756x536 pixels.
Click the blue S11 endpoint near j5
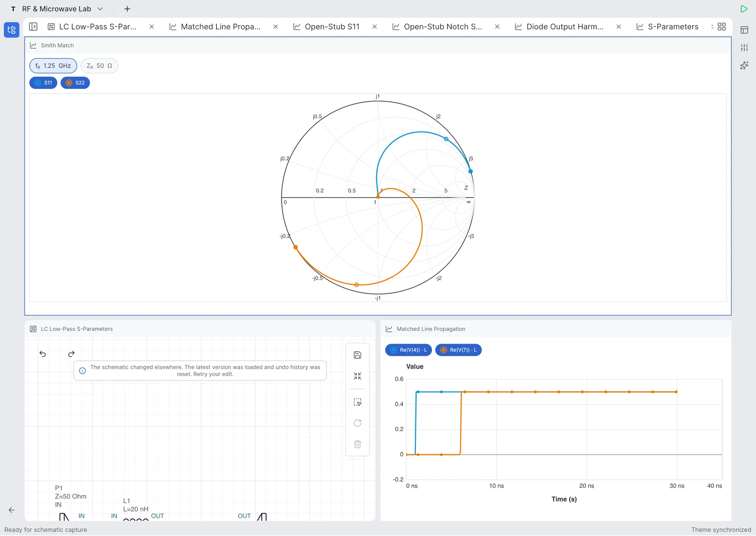pyautogui.click(x=470, y=172)
